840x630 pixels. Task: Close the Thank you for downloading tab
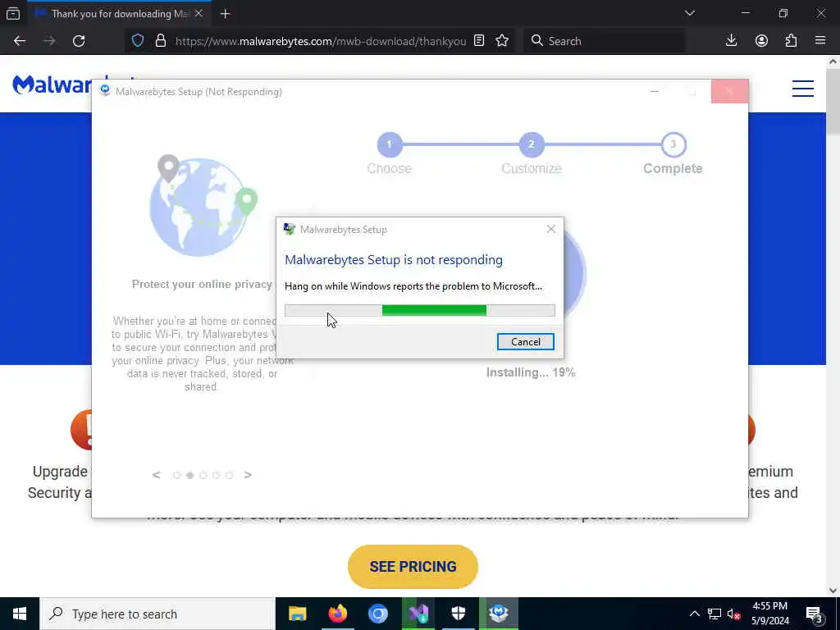point(199,13)
